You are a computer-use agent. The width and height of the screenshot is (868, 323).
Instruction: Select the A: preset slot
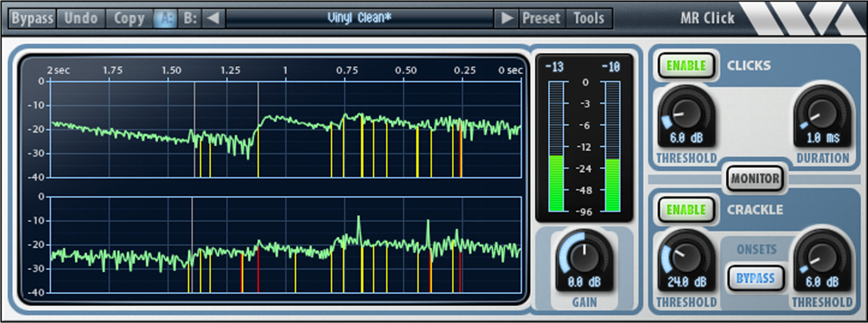coord(165,18)
